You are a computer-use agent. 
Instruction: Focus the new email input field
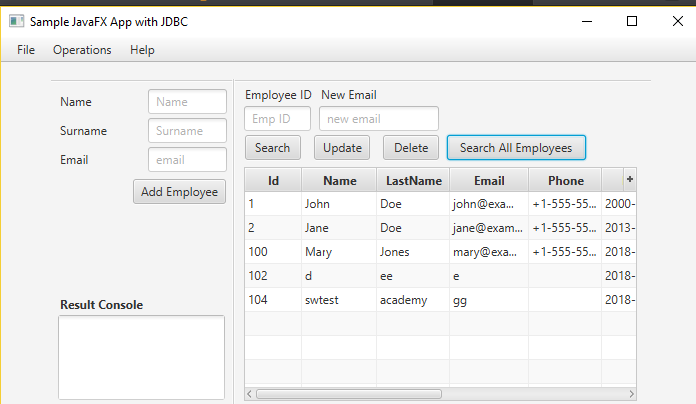(x=379, y=119)
